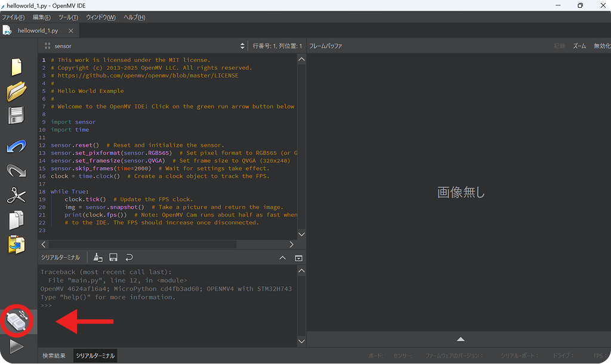611x364 pixels.
Task: Toggle 無効化 for the frame buffer
Action: coord(601,46)
